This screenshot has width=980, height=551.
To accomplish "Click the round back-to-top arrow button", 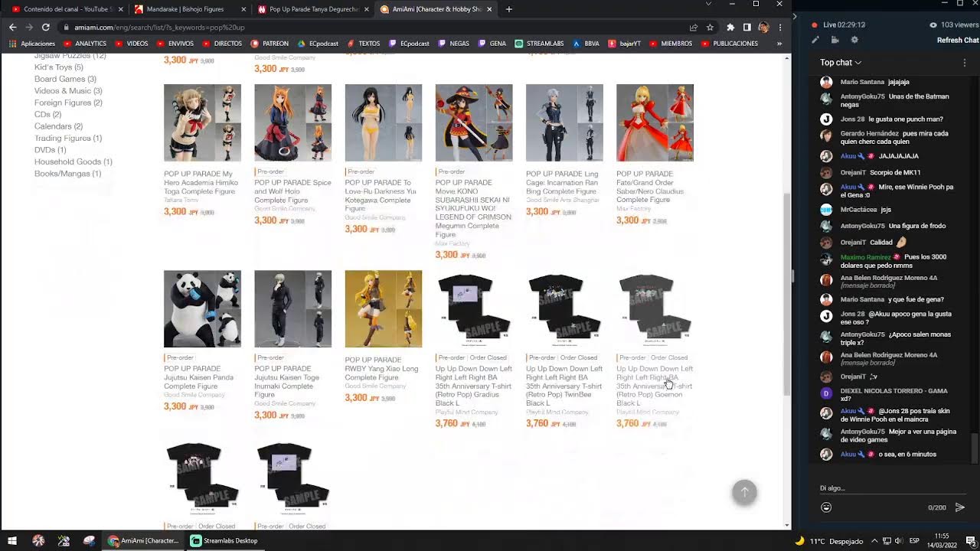I will [x=744, y=492].
